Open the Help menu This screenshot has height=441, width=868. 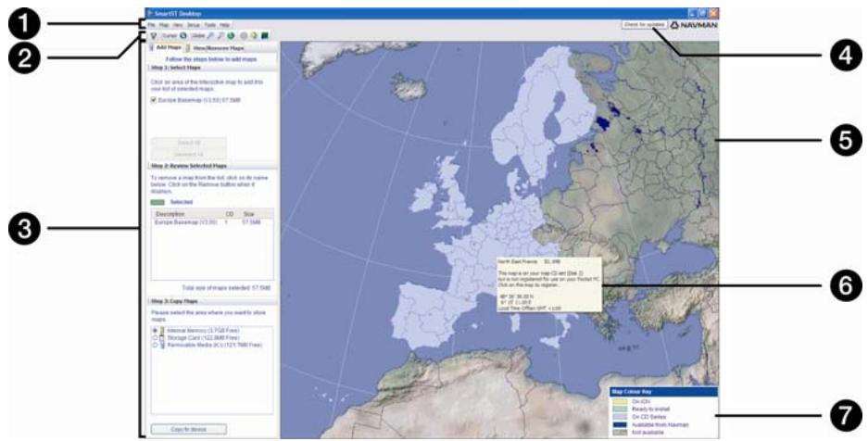[x=224, y=25]
